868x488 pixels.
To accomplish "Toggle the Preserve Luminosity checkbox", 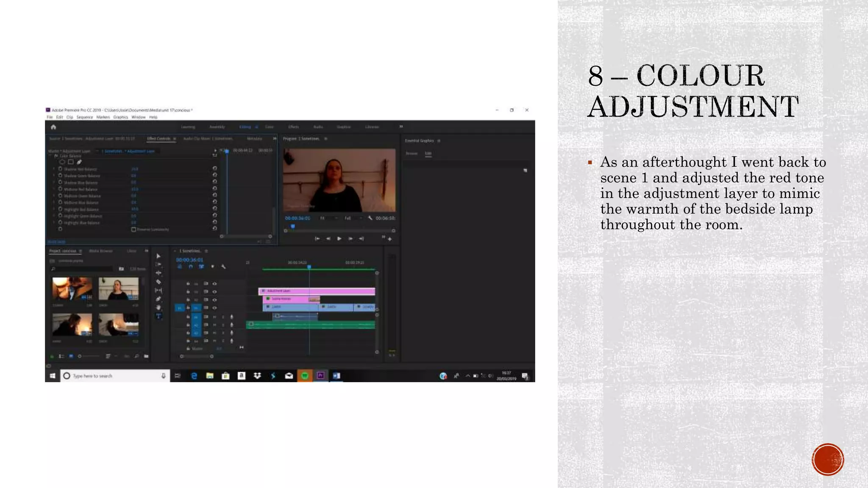I will (x=134, y=229).
